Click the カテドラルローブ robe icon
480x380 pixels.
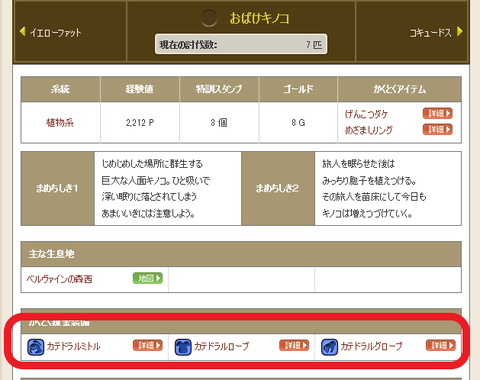[183, 347]
